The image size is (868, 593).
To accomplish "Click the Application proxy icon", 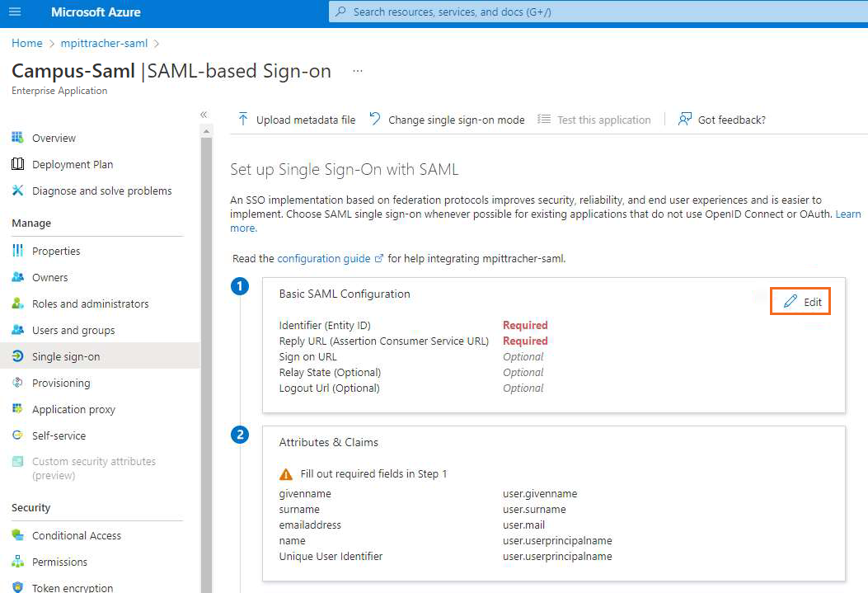I will pyautogui.click(x=17, y=408).
